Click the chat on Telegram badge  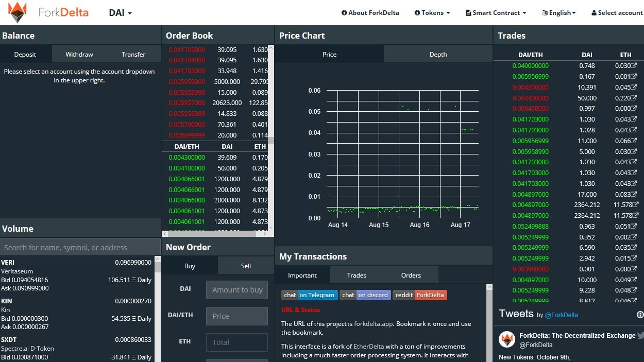[x=310, y=295]
